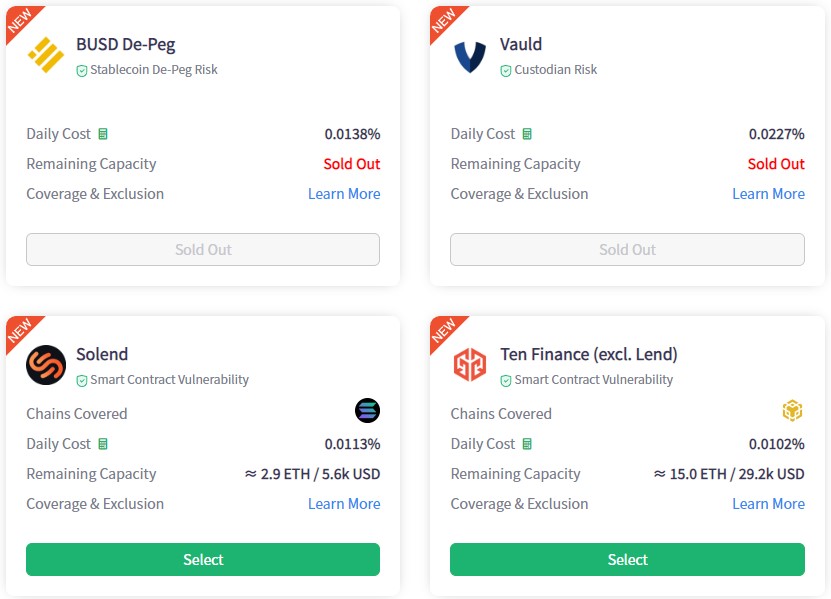Open Learn More link for Ten Finance coverage

(768, 504)
